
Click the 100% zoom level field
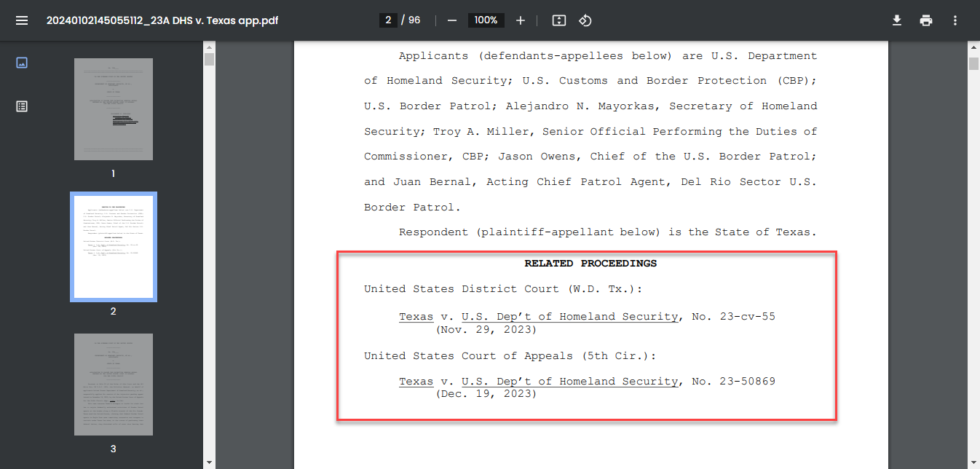486,20
